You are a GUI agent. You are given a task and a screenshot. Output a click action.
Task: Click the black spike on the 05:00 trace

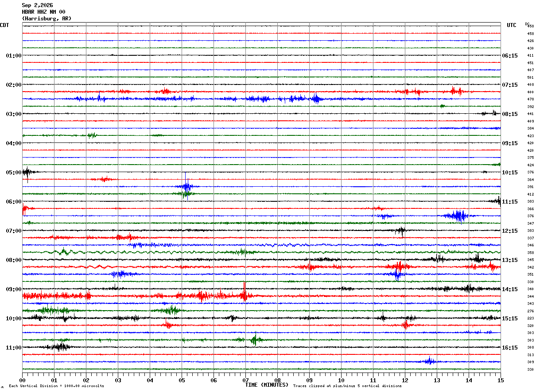(27, 173)
